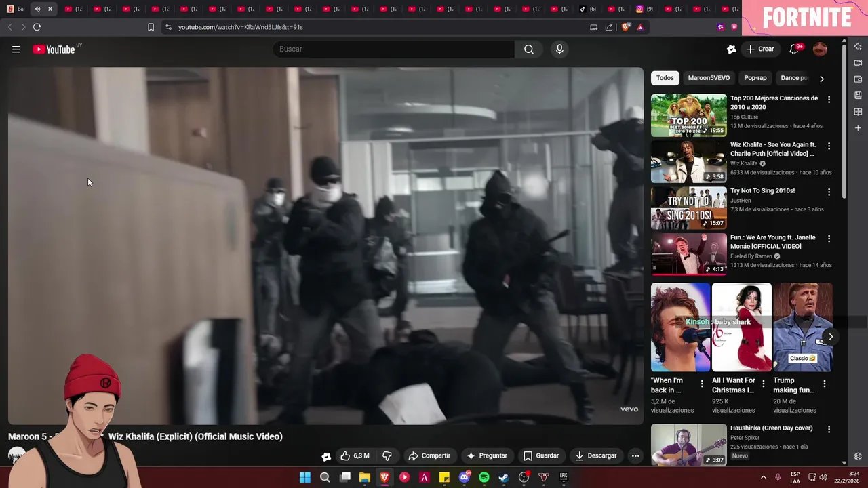Open options for Haushinka video

(x=829, y=430)
